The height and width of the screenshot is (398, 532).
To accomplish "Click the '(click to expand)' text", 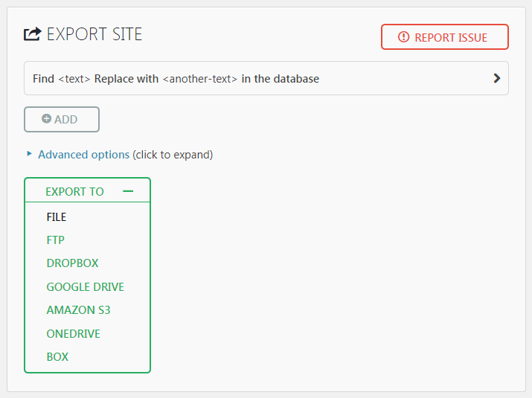I will 173,155.
